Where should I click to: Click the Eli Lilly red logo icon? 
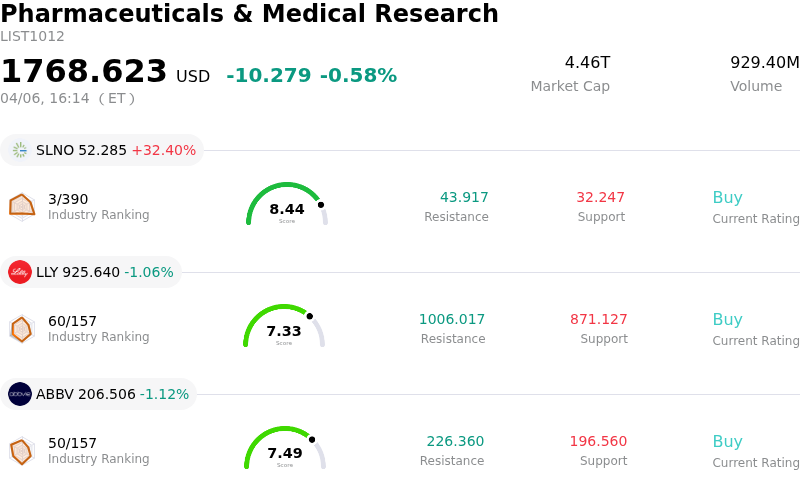tap(20, 272)
